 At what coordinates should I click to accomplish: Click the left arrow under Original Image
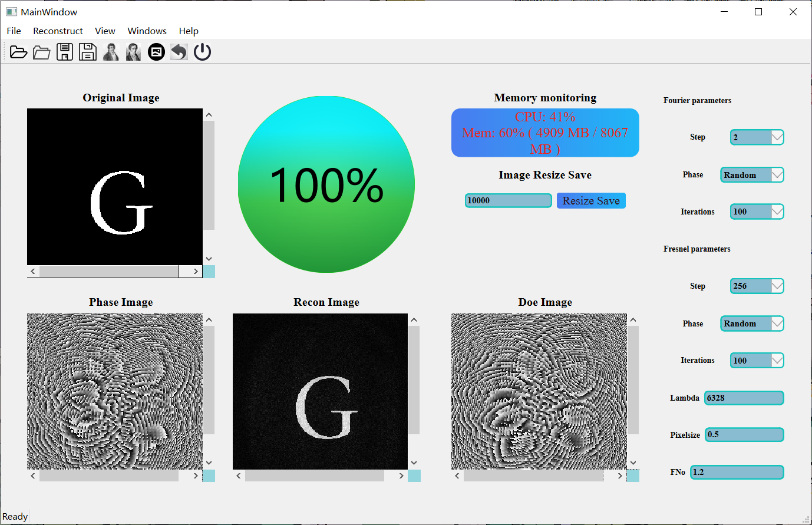[33, 271]
